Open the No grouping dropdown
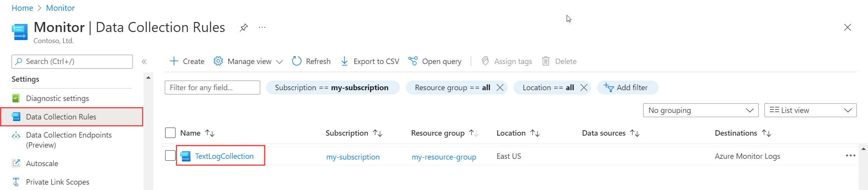 coord(701,110)
